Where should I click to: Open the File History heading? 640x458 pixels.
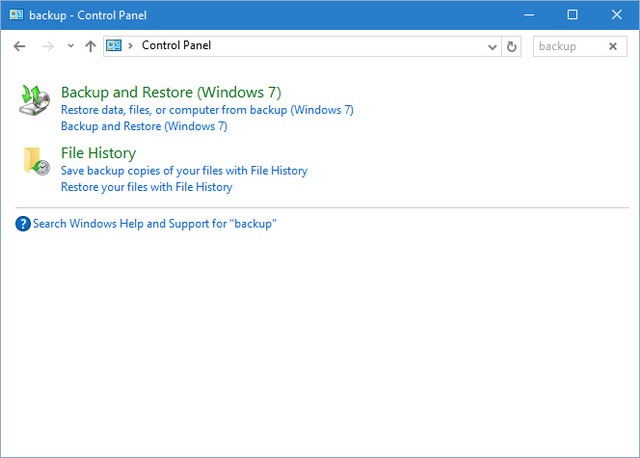(98, 153)
